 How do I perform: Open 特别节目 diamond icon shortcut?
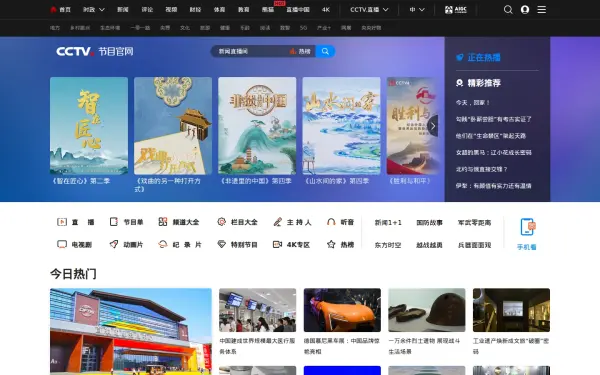(x=221, y=244)
